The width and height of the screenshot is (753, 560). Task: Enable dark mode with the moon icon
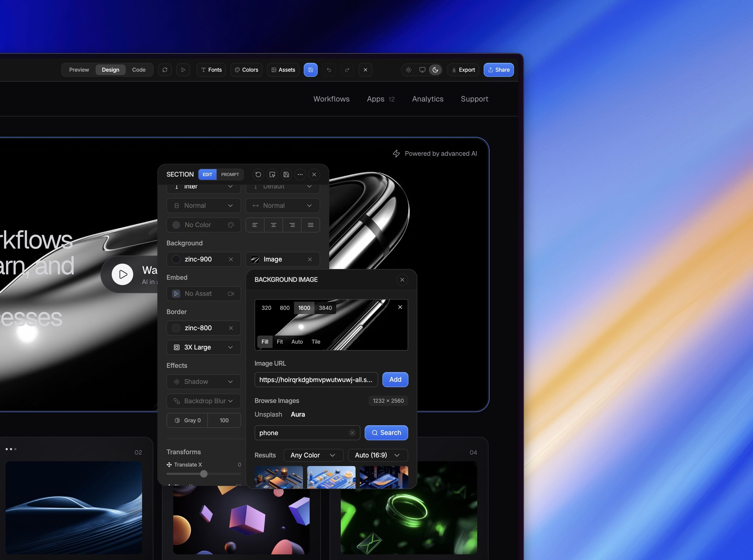(x=435, y=70)
